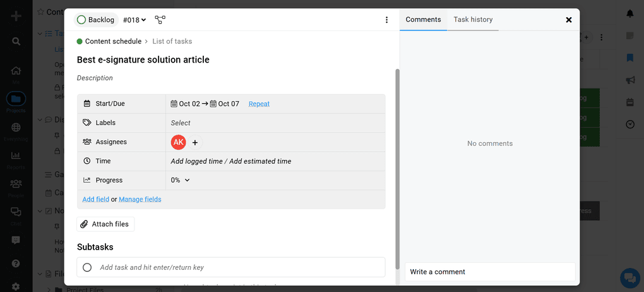This screenshot has width=644, height=292.
Task: Open the People icon in sidebar
Action: point(16,183)
